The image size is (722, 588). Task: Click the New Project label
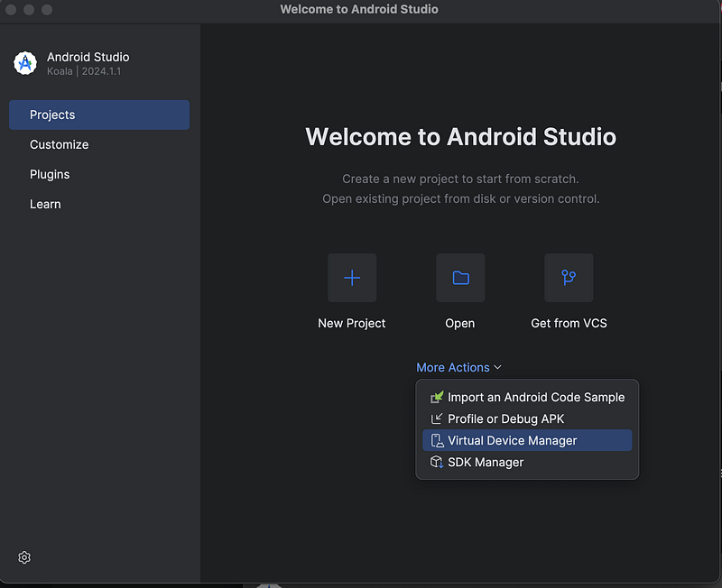[x=352, y=324]
